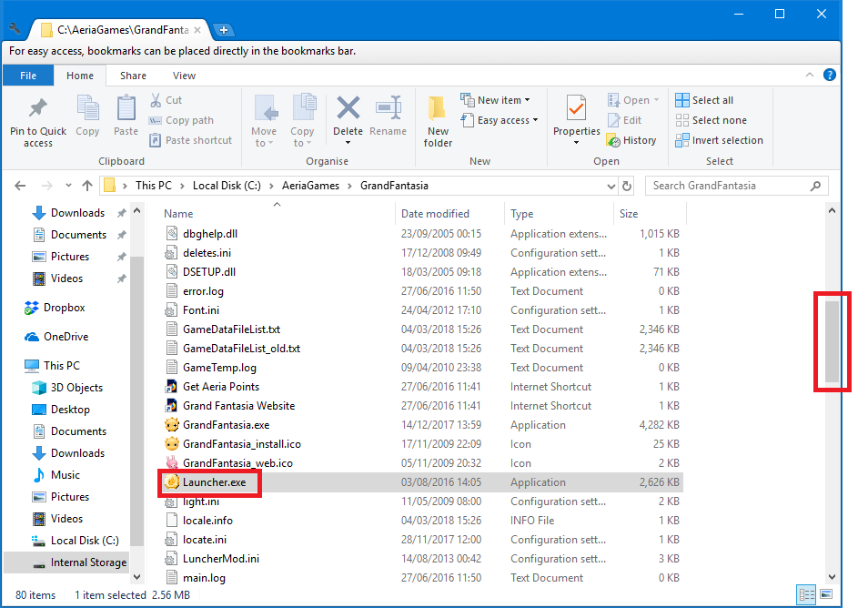
Task: Collapse the ribbon using the chevron
Action: coord(809,75)
